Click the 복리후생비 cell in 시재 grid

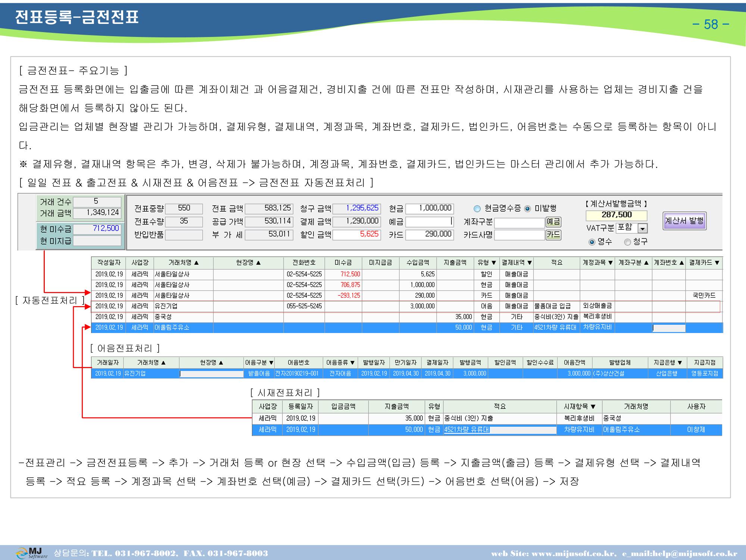579,419
